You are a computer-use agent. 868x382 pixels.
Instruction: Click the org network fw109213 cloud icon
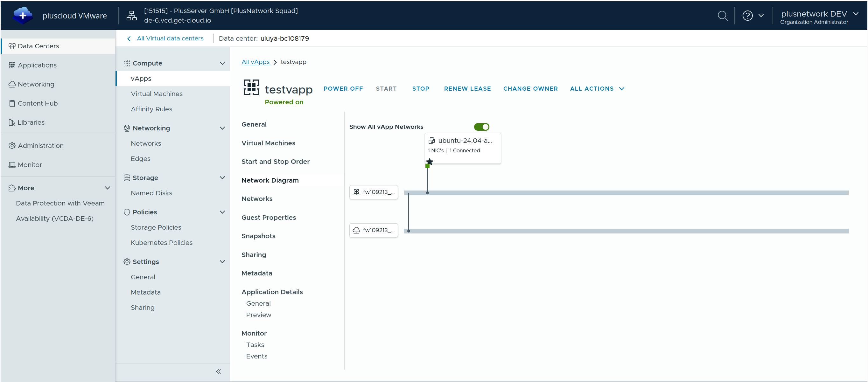[356, 230]
